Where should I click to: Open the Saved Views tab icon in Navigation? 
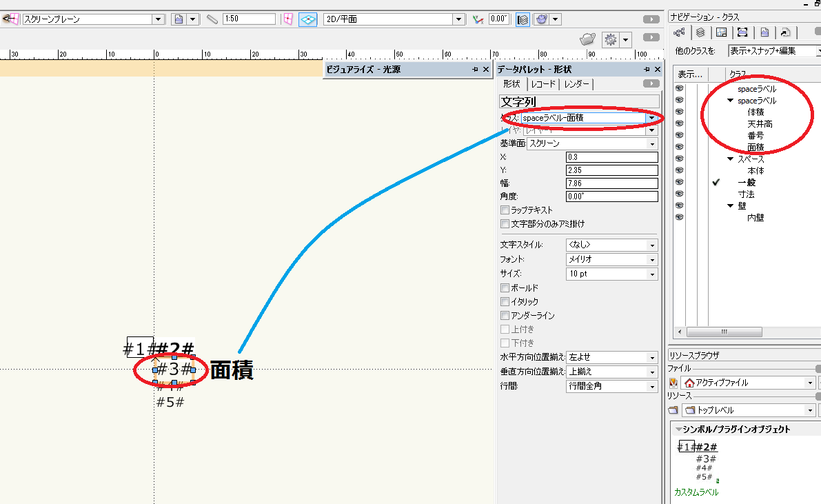[x=764, y=32]
